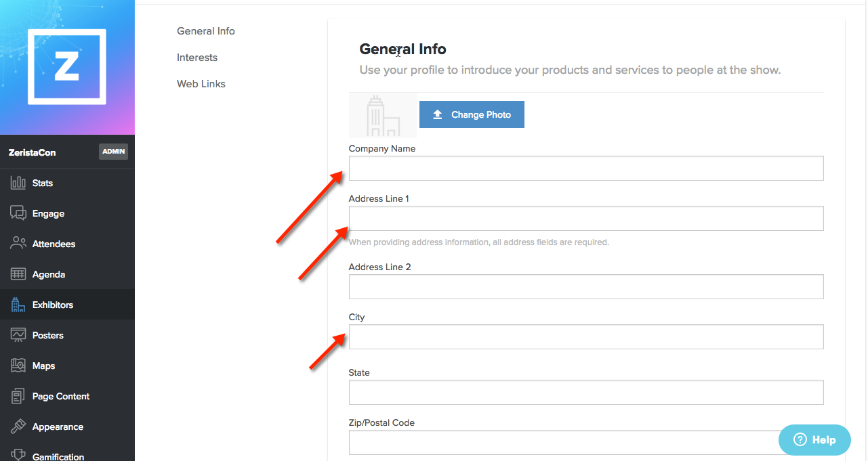Click the Appearance paintbrush icon

[18, 426]
